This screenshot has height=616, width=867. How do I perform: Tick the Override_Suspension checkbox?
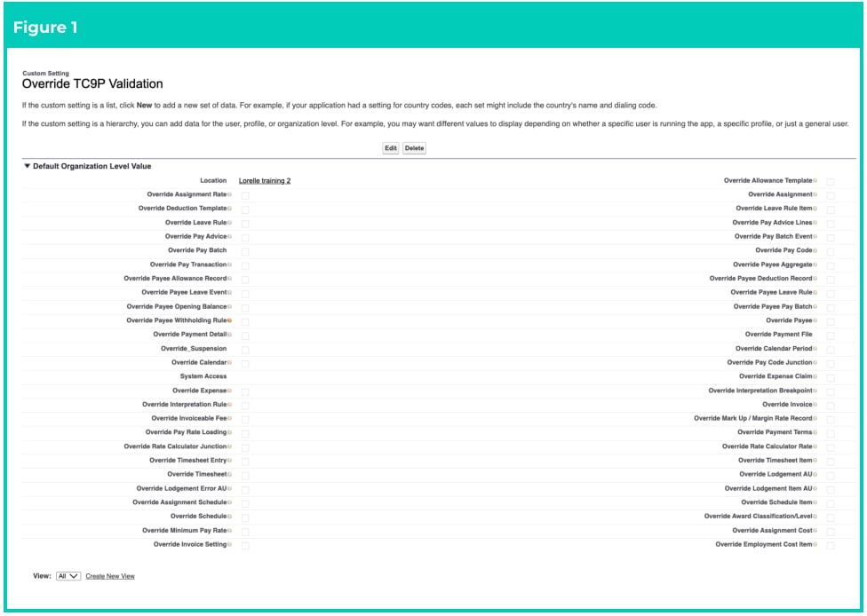245,350
